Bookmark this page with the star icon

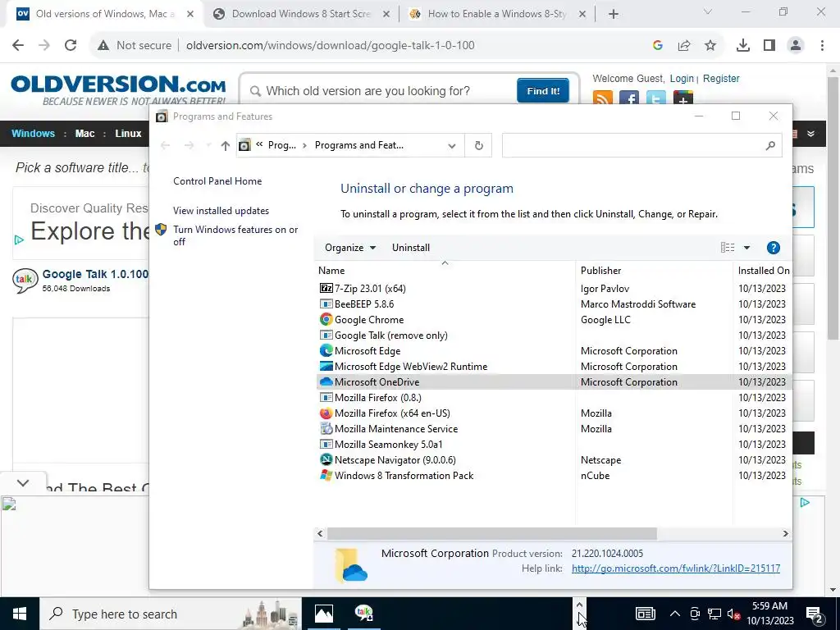(x=710, y=45)
